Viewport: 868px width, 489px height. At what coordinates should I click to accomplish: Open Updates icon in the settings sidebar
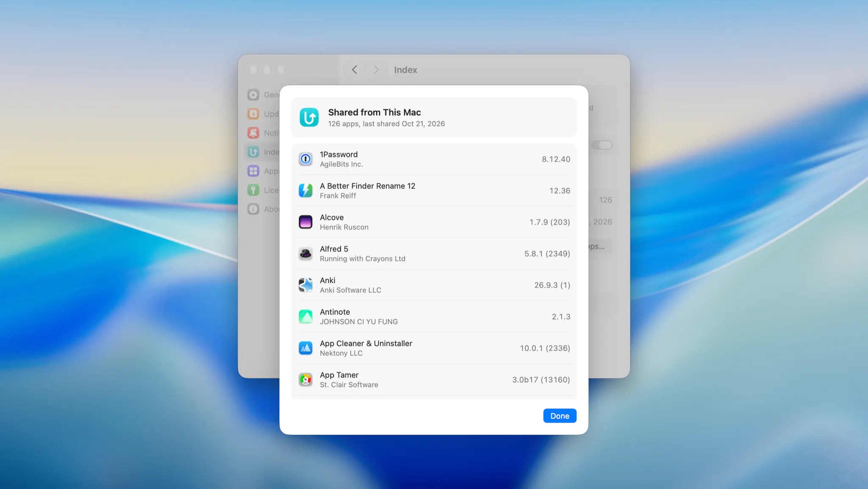(253, 114)
